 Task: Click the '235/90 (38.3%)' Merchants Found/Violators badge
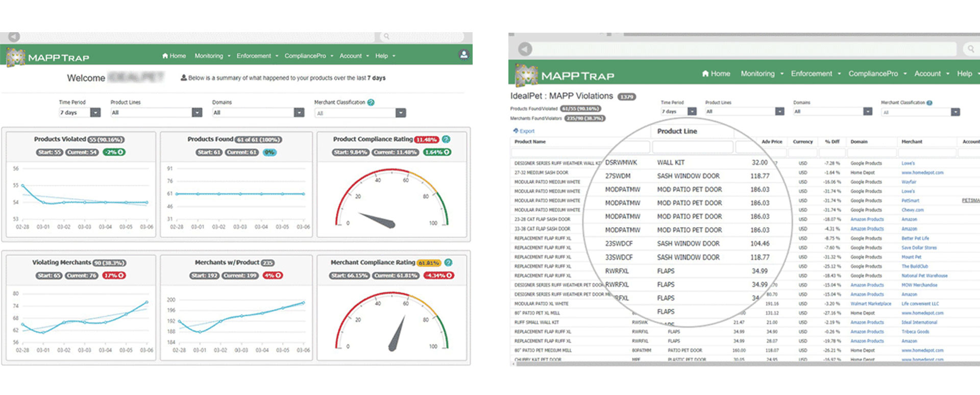(584, 118)
